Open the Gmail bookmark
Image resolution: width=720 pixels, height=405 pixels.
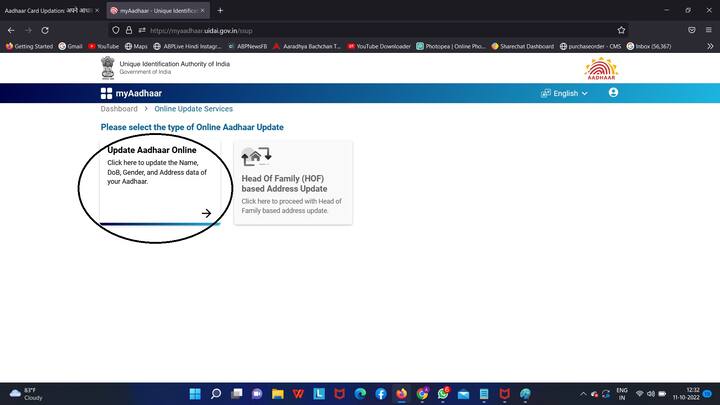pos(70,46)
